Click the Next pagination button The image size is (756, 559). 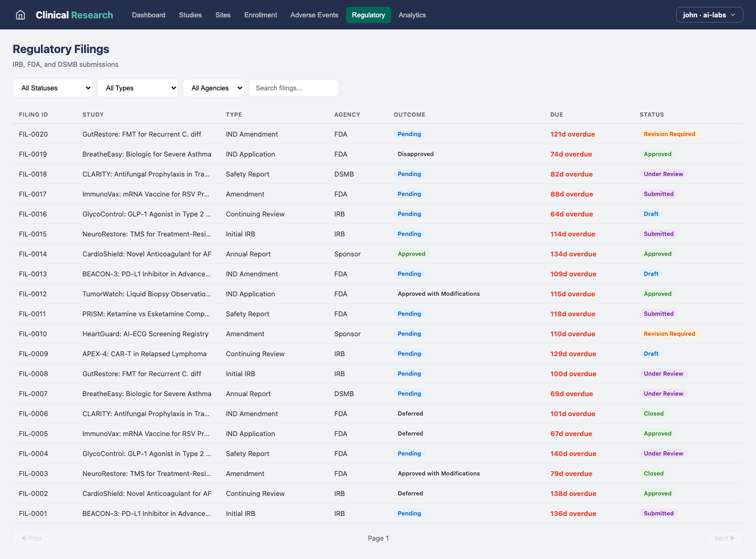[724, 538]
